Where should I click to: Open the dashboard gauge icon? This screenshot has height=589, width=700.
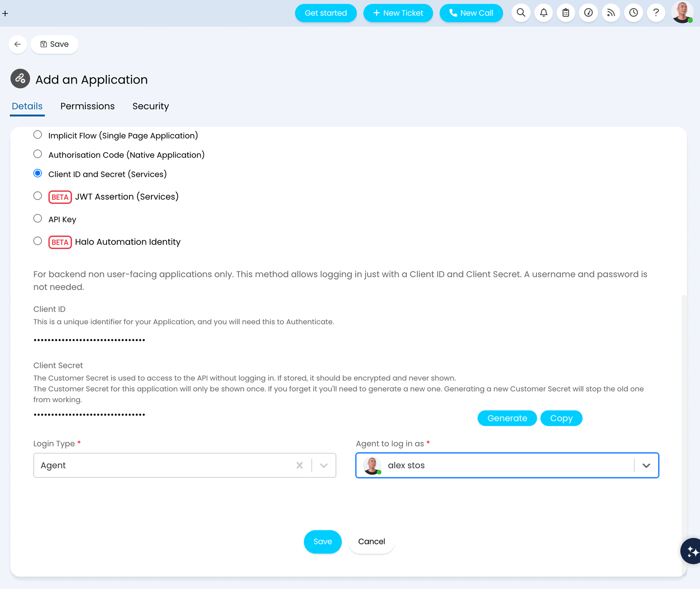[588, 13]
